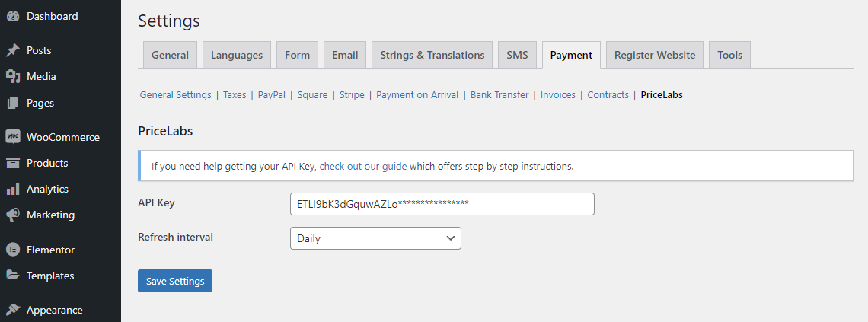Click the Save Settings button
This screenshot has width=868, height=322.
coord(175,281)
